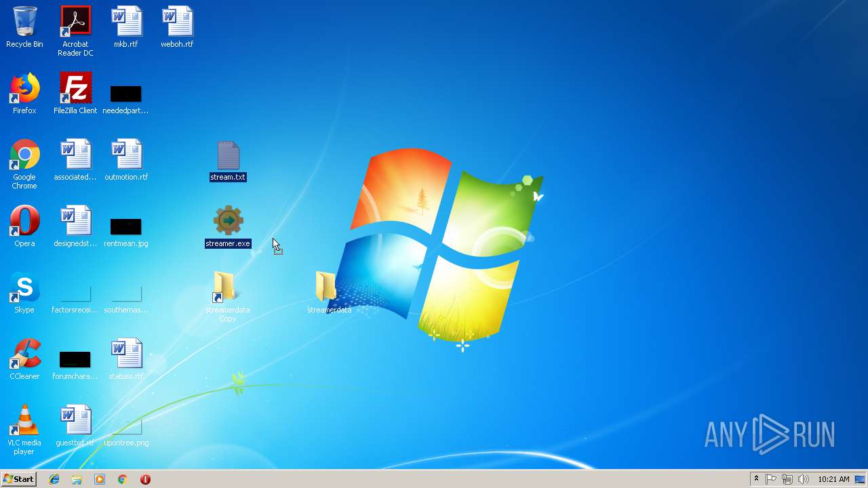Select Acrobat Reader DC shortcut
868x488 pixels.
click(x=75, y=30)
